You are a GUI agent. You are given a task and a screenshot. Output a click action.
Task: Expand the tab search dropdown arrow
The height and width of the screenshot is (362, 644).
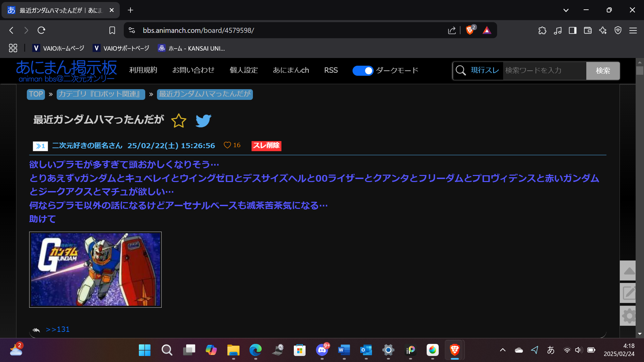566,10
